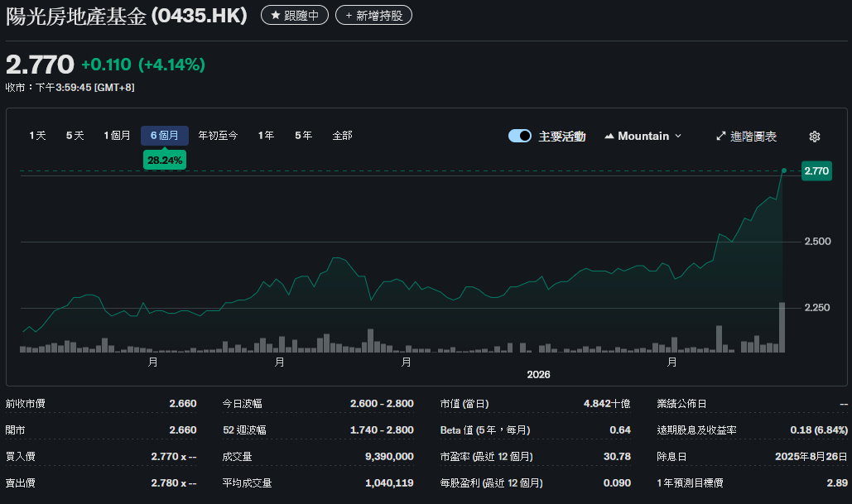Click the ex-dividend date 2025年8月26日
The height and width of the screenshot is (504, 852).
click(x=811, y=457)
